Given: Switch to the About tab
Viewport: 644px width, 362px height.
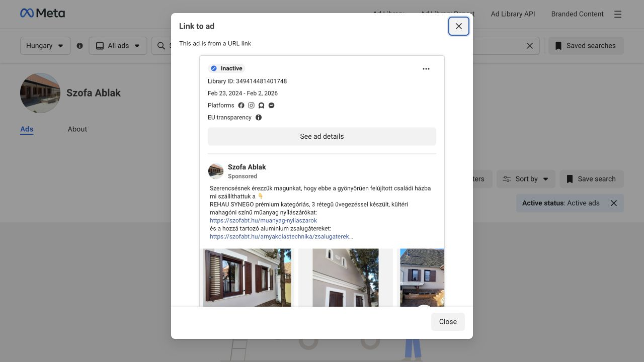Looking at the screenshot, I should pyautogui.click(x=77, y=129).
